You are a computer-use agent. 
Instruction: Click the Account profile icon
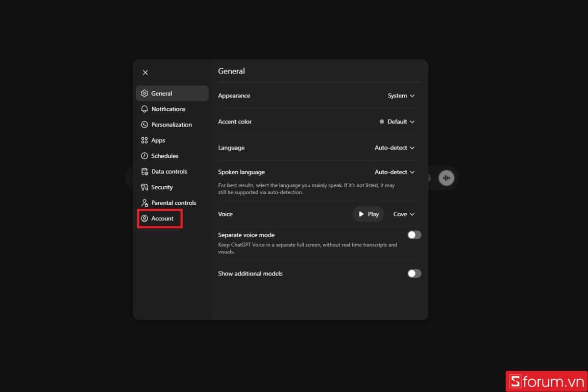pos(145,219)
